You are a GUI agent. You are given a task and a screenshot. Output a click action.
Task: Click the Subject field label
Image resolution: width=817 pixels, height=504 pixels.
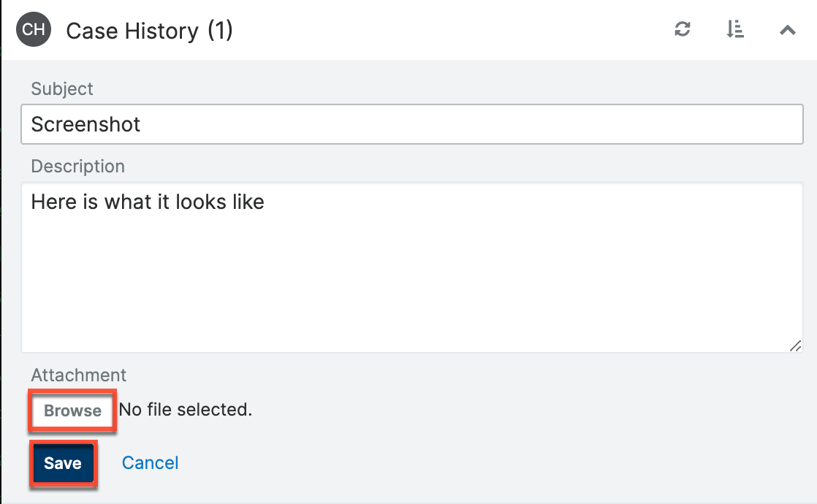coord(62,89)
